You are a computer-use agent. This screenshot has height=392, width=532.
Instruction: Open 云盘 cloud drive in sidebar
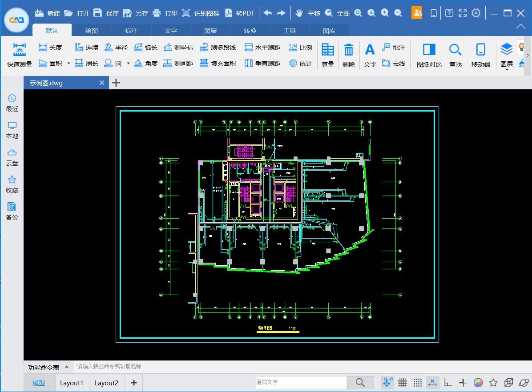coord(12,158)
